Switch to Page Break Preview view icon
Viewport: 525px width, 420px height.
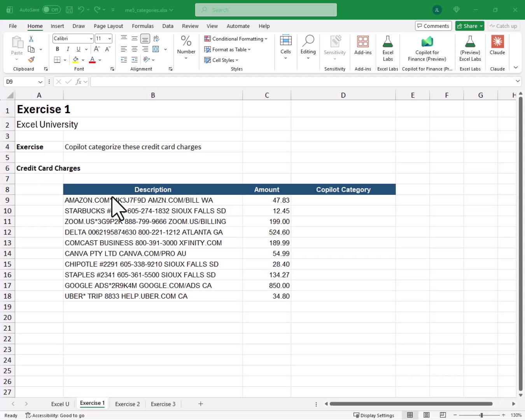443,415
